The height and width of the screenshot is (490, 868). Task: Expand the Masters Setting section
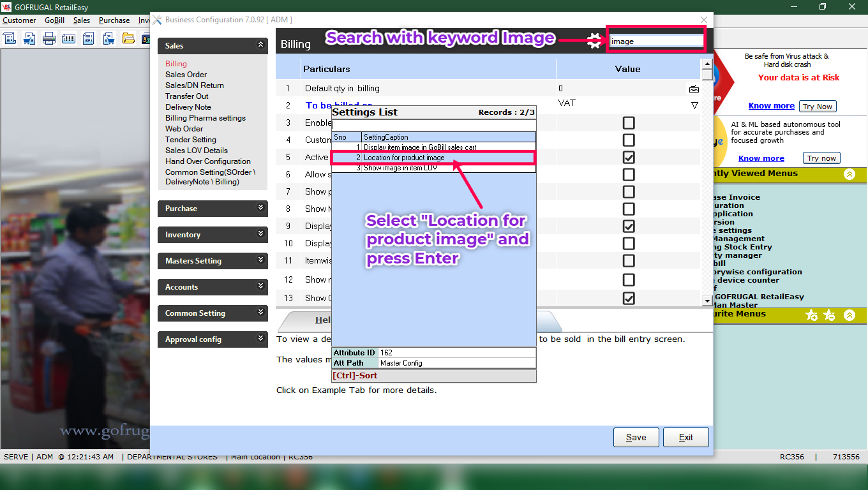(x=260, y=260)
